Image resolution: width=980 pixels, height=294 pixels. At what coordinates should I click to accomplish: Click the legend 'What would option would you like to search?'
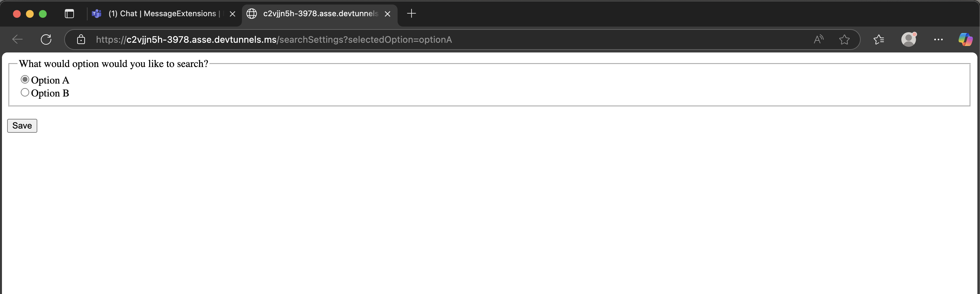(x=114, y=64)
